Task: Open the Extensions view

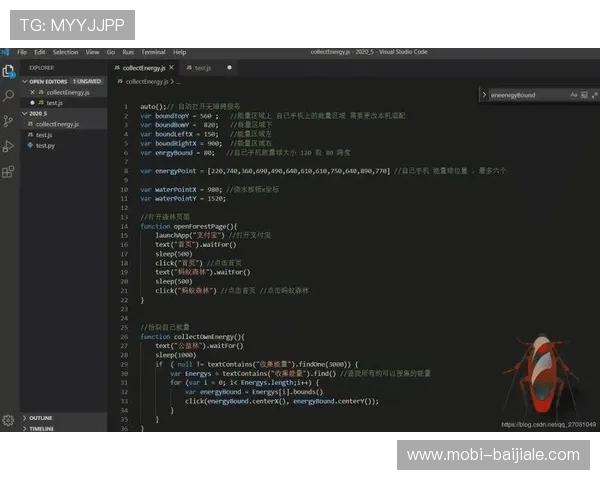Action: [x=8, y=171]
